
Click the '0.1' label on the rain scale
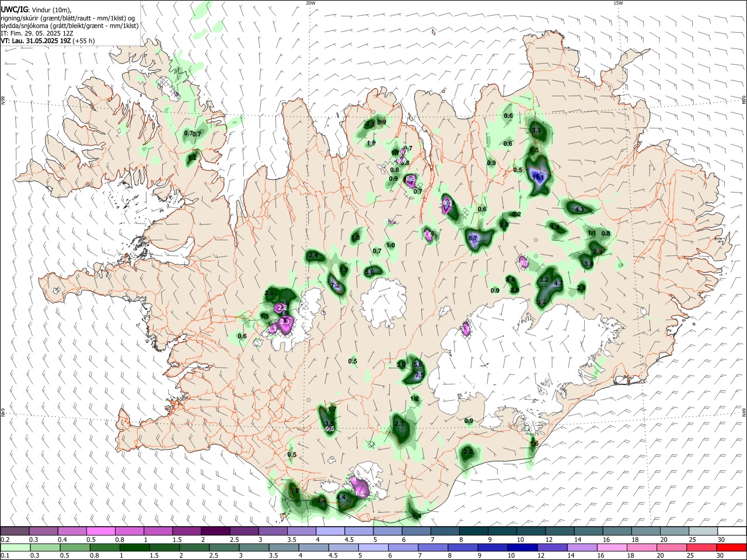[x=4, y=556]
